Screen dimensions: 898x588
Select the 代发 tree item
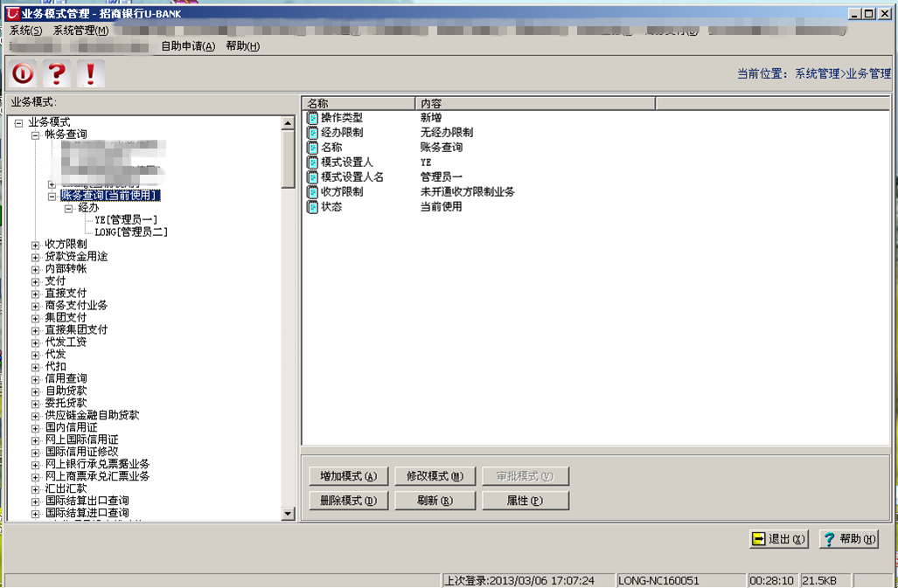(x=56, y=355)
